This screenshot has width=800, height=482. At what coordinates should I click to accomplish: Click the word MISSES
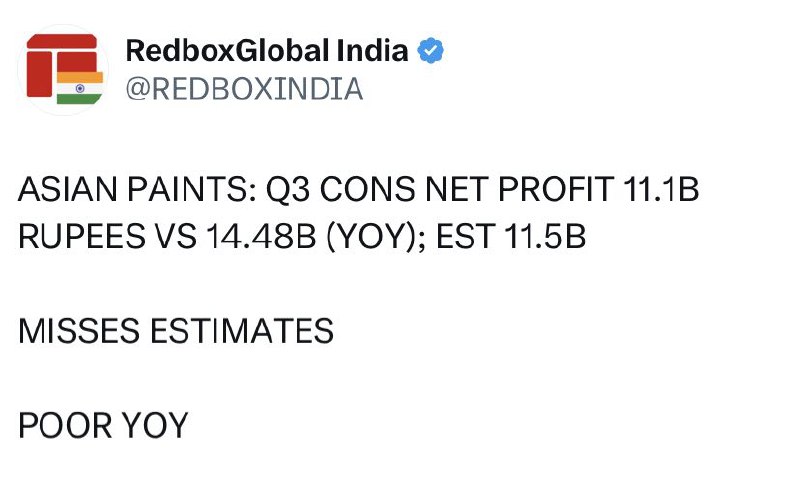point(79,331)
